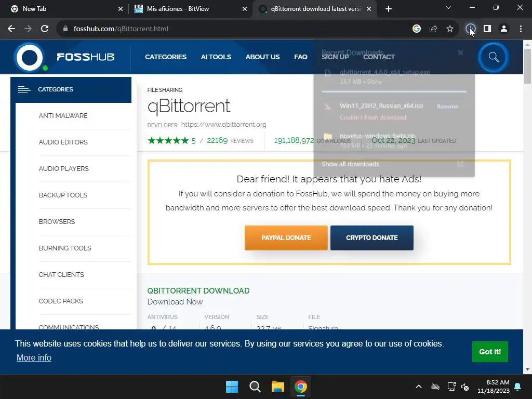Open ABOUT US nav item

click(x=262, y=57)
